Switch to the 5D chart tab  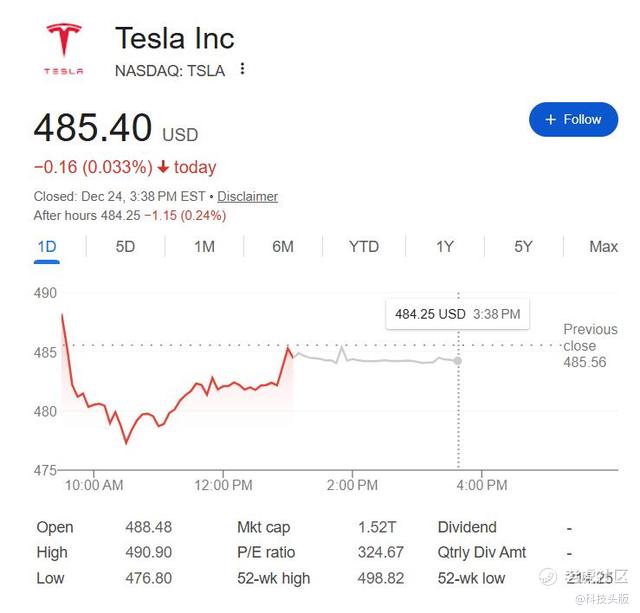[x=125, y=246]
